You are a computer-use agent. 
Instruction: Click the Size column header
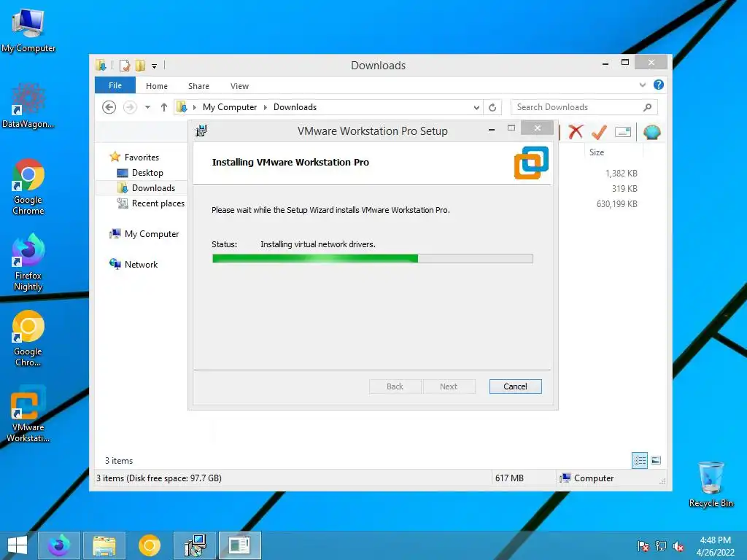tap(597, 152)
